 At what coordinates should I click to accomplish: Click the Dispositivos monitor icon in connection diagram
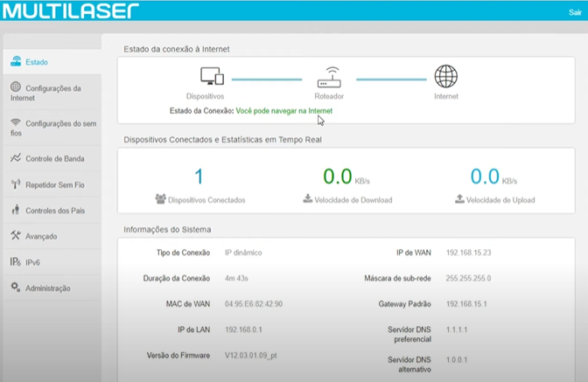[x=212, y=76]
